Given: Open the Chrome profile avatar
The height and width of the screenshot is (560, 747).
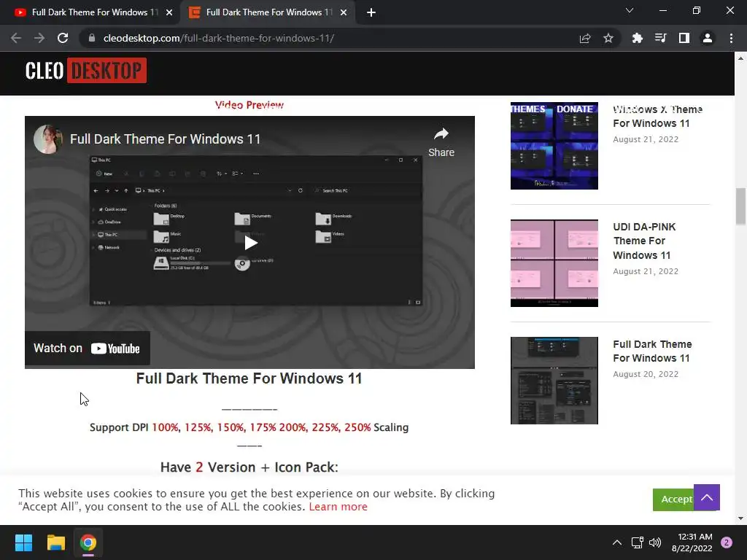Looking at the screenshot, I should pyautogui.click(x=708, y=38).
